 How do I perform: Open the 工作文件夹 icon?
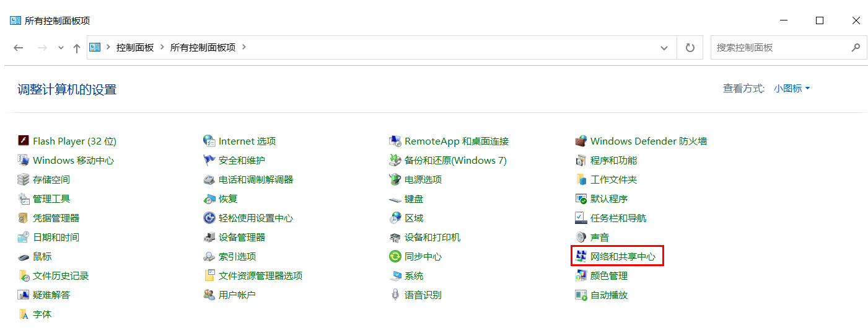581,179
